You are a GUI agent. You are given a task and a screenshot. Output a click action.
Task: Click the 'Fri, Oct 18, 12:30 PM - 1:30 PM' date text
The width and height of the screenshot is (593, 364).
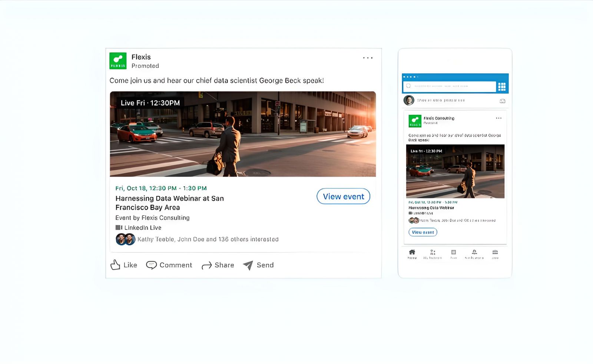pyautogui.click(x=161, y=188)
